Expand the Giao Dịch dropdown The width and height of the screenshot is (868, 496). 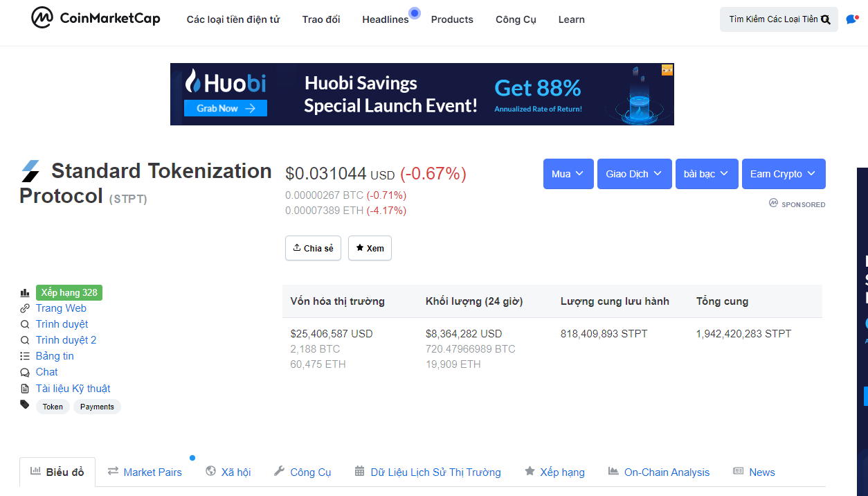click(x=635, y=174)
